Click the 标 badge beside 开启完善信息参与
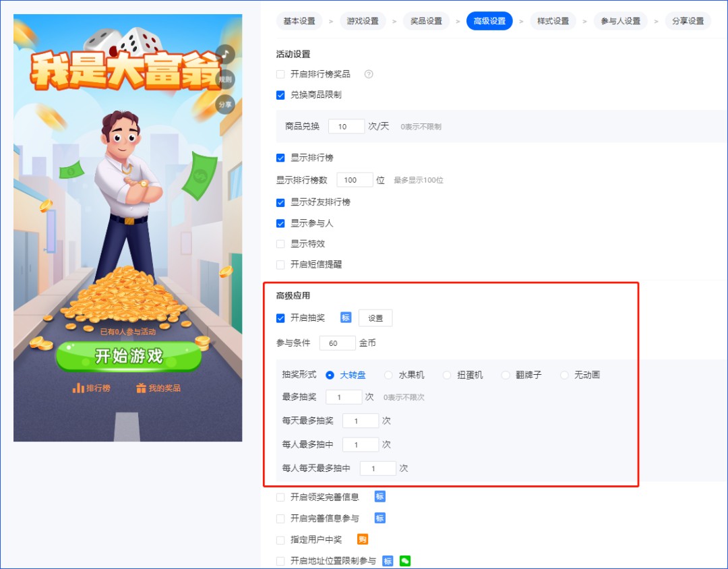728x569 pixels. [x=380, y=518]
